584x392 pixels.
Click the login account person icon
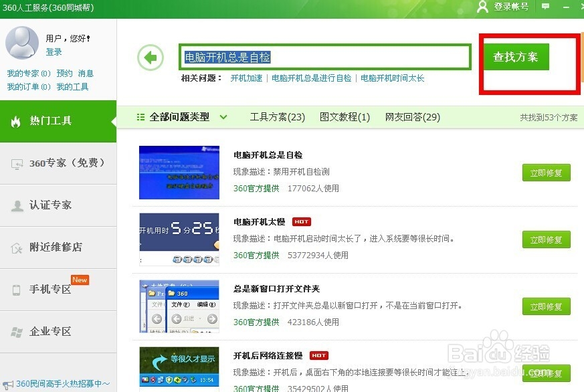pyautogui.click(x=482, y=7)
